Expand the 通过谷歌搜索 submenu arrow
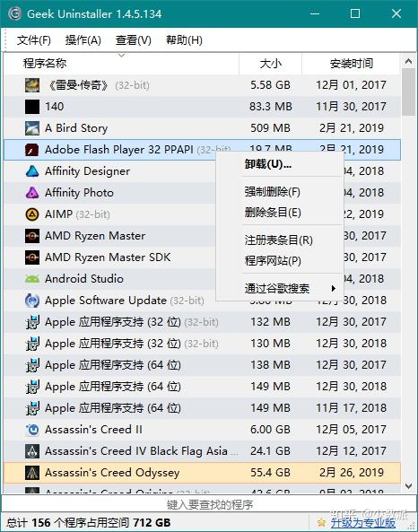Viewport: 418px width, 532px height. tap(333, 289)
